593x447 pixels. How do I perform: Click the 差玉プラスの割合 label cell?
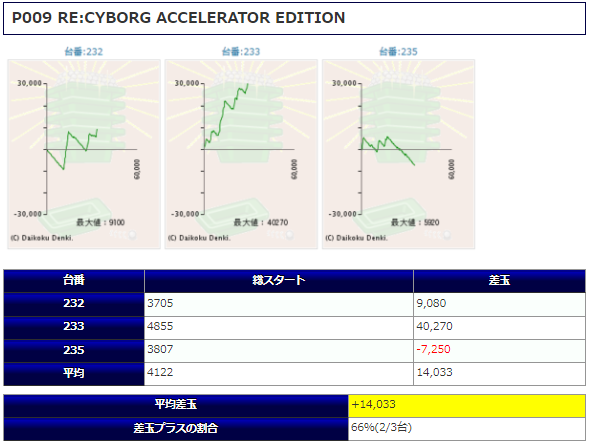(x=176, y=429)
